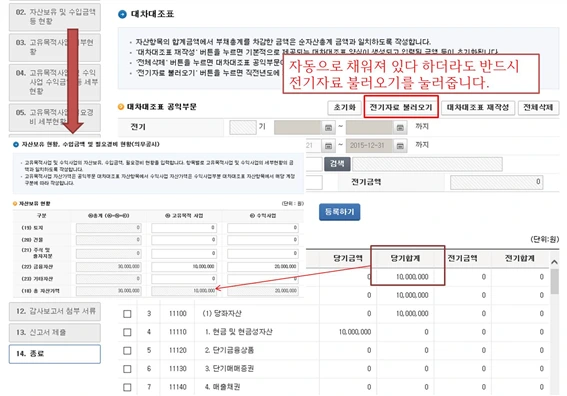Grab the table vertical scrollbar thumb
The image size is (567, 396).
pos(554,281)
